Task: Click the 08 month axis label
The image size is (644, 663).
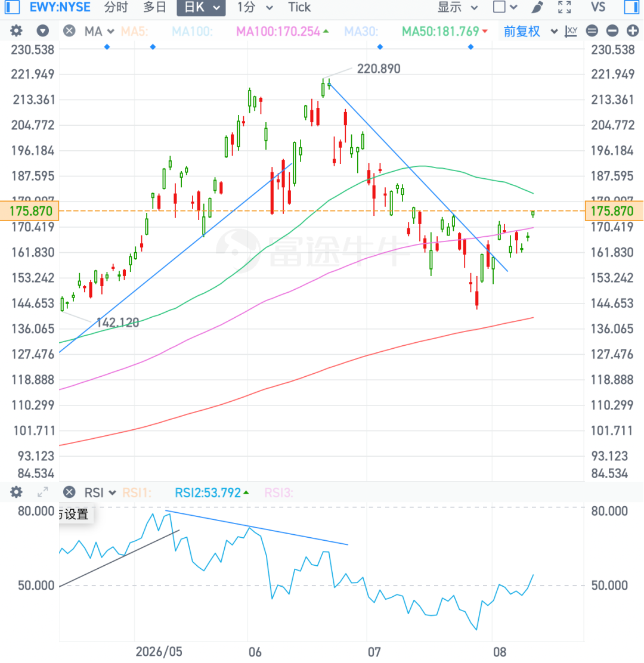Action: click(x=500, y=652)
